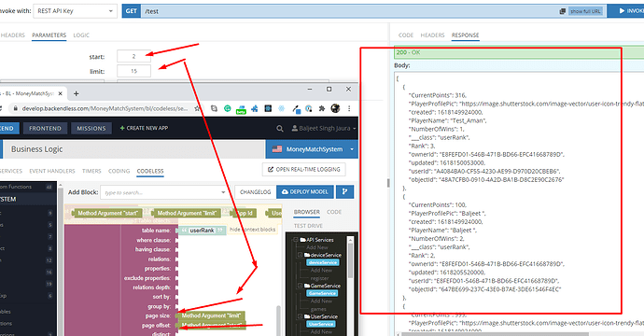
Task: Click the blue deviceService tag
Action: (323, 262)
